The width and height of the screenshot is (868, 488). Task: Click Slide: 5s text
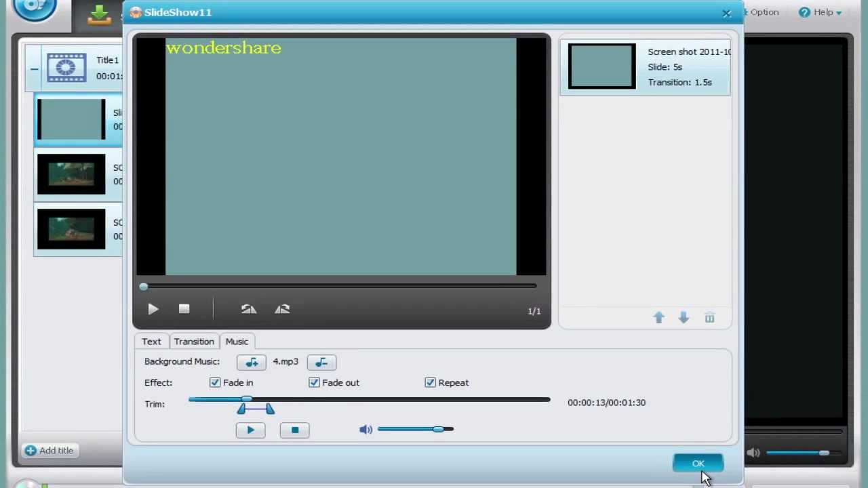(665, 67)
